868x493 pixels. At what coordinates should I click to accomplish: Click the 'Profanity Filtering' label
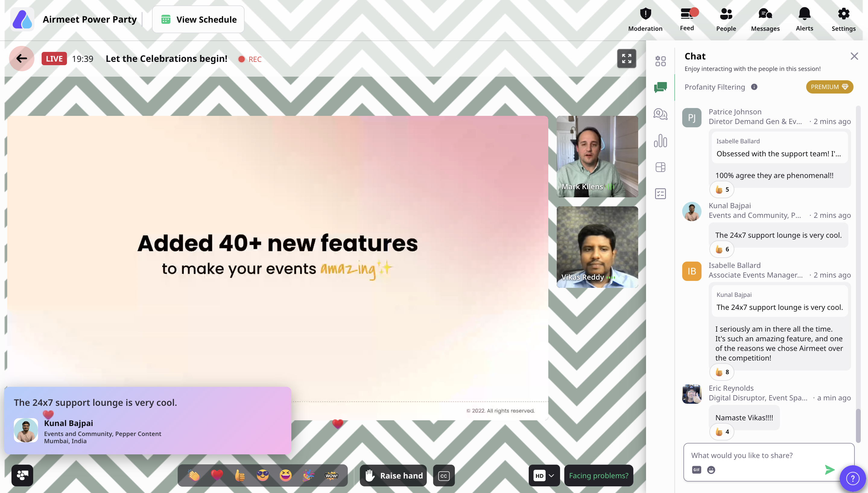715,87
